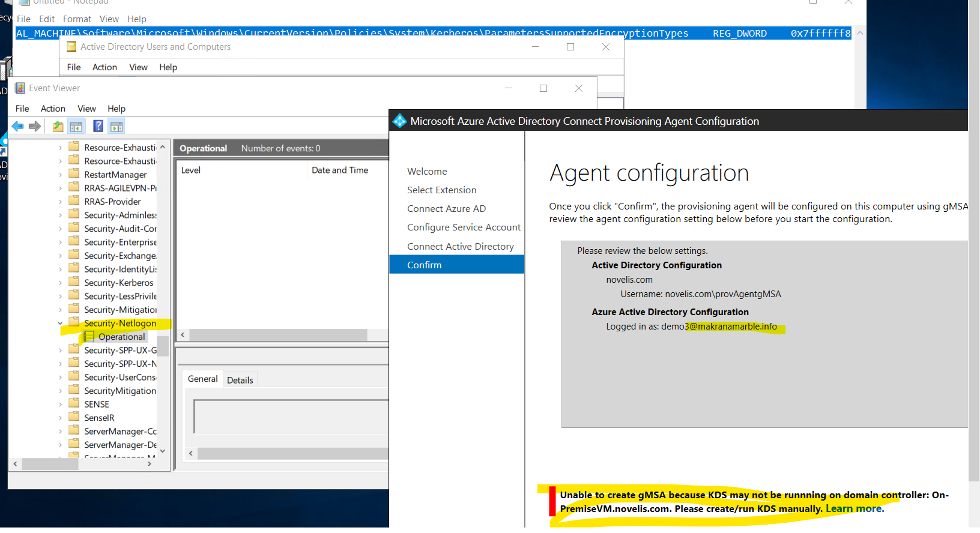
Task: Expand the RestartManager tree node
Action: point(60,175)
